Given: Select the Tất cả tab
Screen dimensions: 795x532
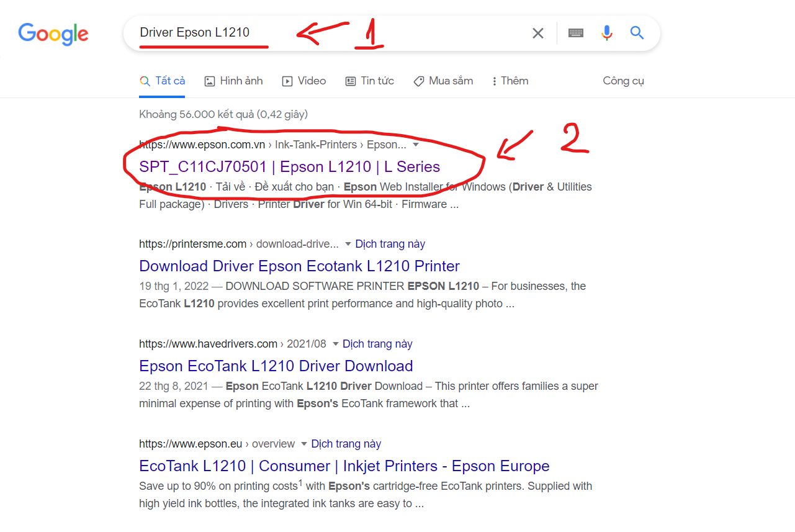Looking at the screenshot, I should 162,81.
